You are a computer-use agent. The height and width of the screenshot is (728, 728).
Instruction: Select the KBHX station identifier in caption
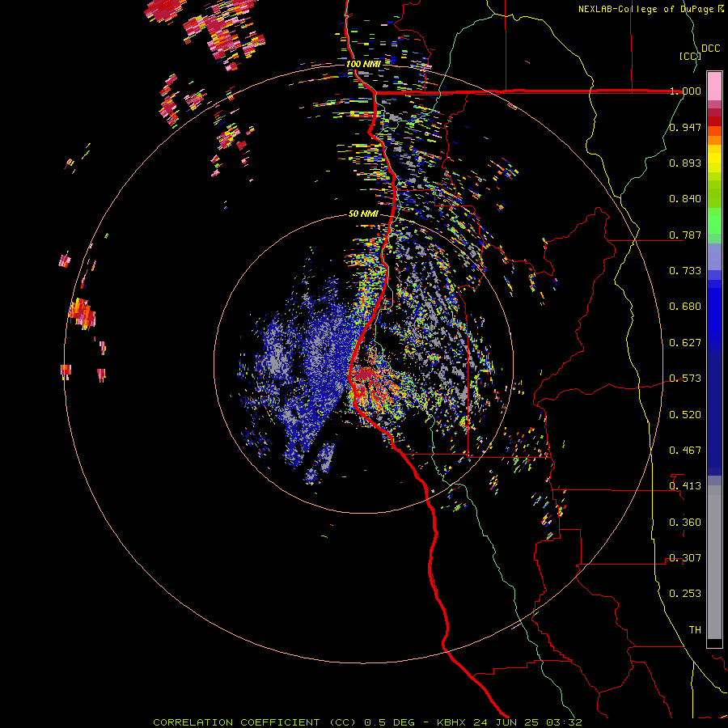[x=451, y=722]
